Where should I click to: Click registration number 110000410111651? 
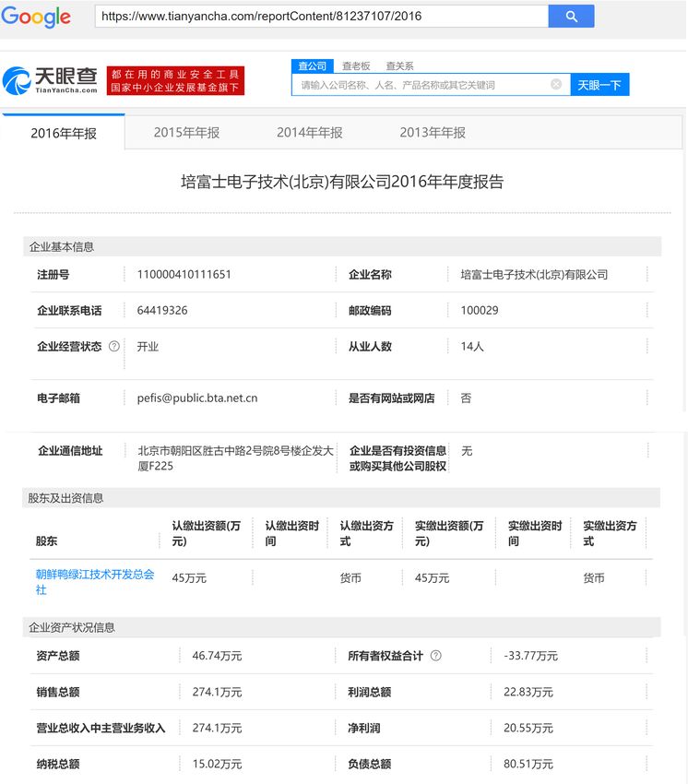pos(184,274)
